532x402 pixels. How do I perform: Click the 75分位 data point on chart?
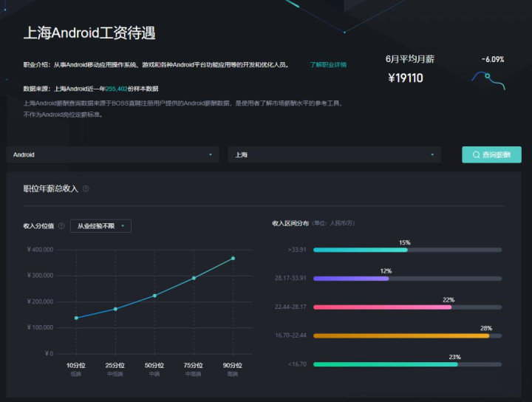[194, 278]
